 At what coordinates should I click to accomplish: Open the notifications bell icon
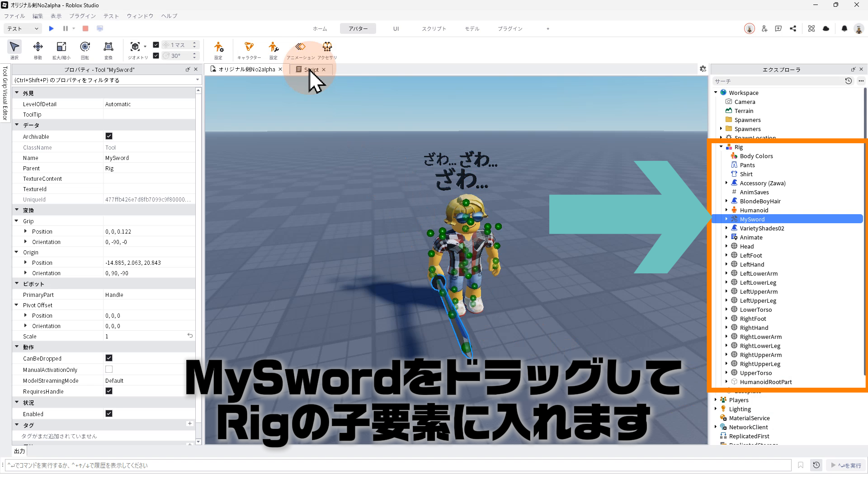(844, 28)
